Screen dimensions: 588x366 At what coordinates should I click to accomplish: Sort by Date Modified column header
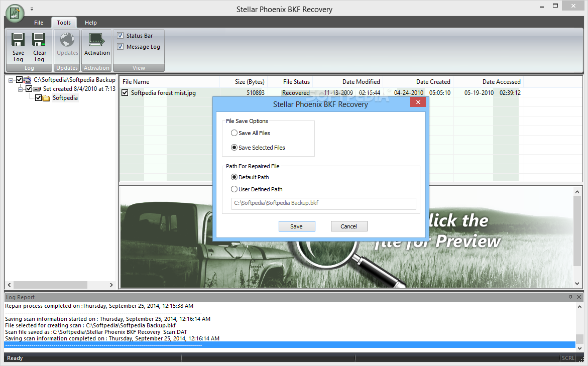pos(347,82)
